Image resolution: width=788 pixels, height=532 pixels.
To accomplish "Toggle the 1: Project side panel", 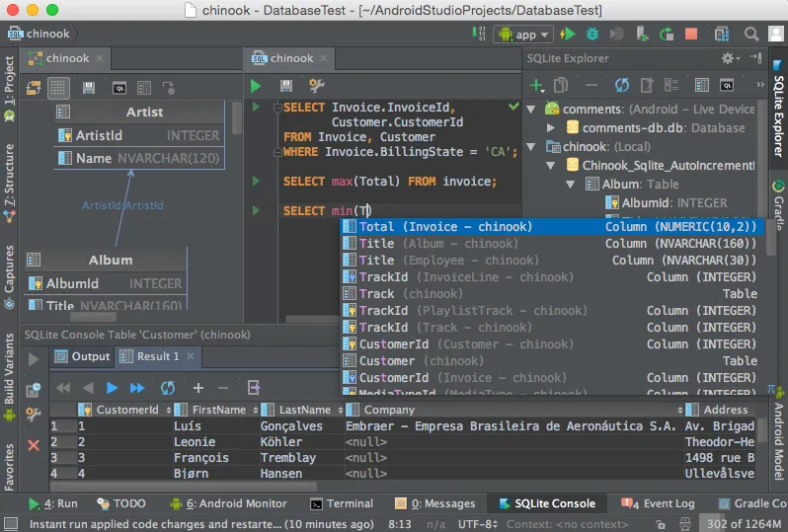I will pyautogui.click(x=9, y=89).
